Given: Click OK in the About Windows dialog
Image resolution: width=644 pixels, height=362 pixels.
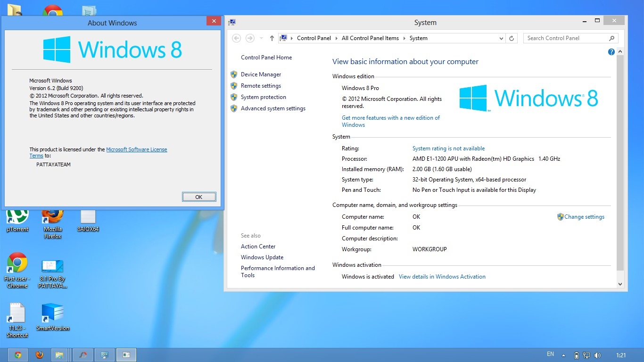Looking at the screenshot, I should 199,197.
